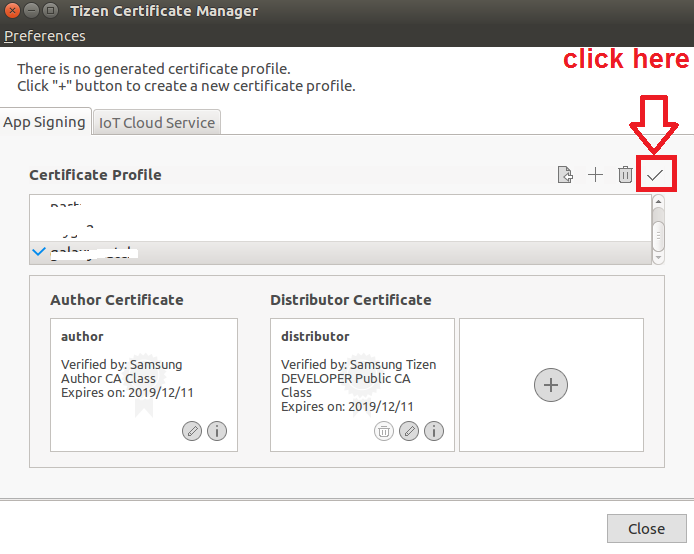Viewport: 694px width, 554px height.
Task: Switch to the App Signing tab
Action: (x=45, y=122)
